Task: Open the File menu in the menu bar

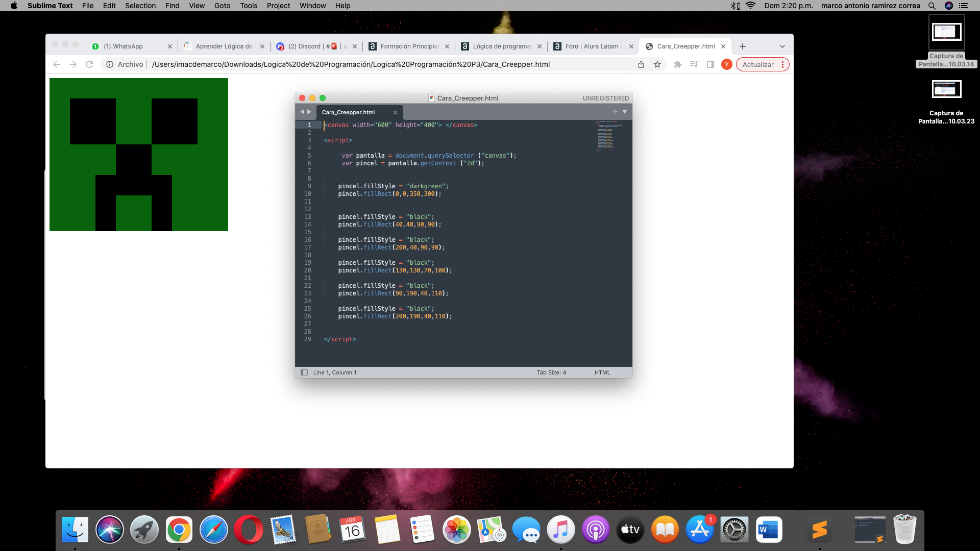Action: (x=88, y=6)
